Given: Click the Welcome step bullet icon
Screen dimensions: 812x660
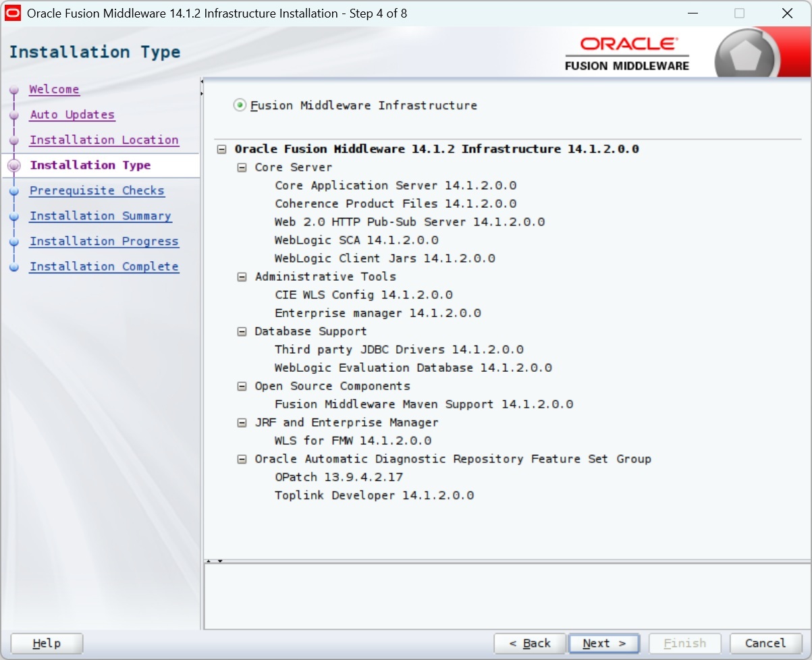Looking at the screenshot, I should (x=14, y=90).
